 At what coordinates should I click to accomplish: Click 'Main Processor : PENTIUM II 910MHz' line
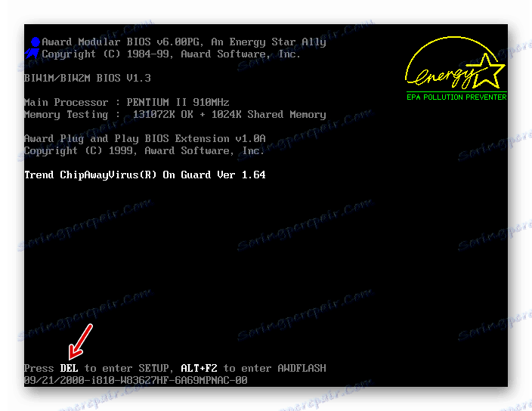(127, 103)
